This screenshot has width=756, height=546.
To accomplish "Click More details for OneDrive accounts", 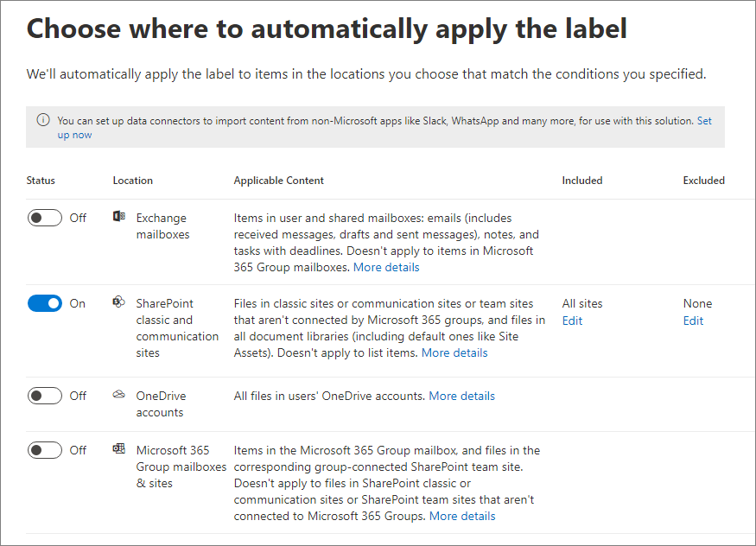I will click(x=461, y=396).
